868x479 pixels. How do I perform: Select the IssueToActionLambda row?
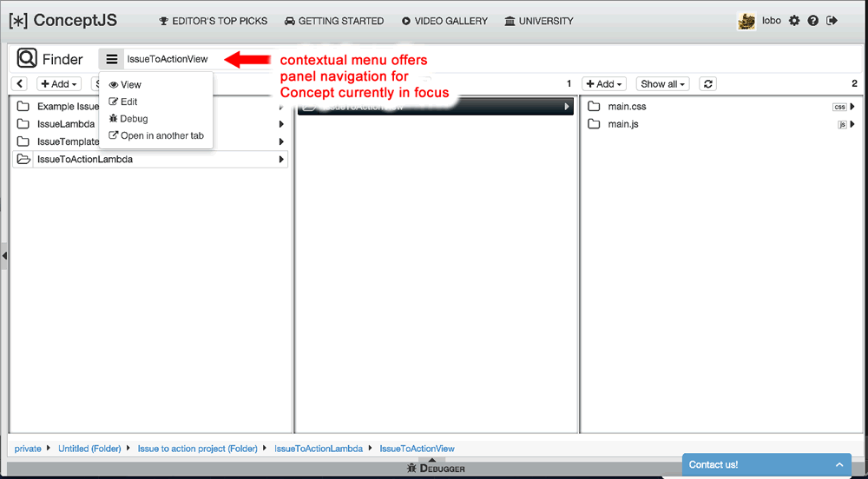(150, 160)
